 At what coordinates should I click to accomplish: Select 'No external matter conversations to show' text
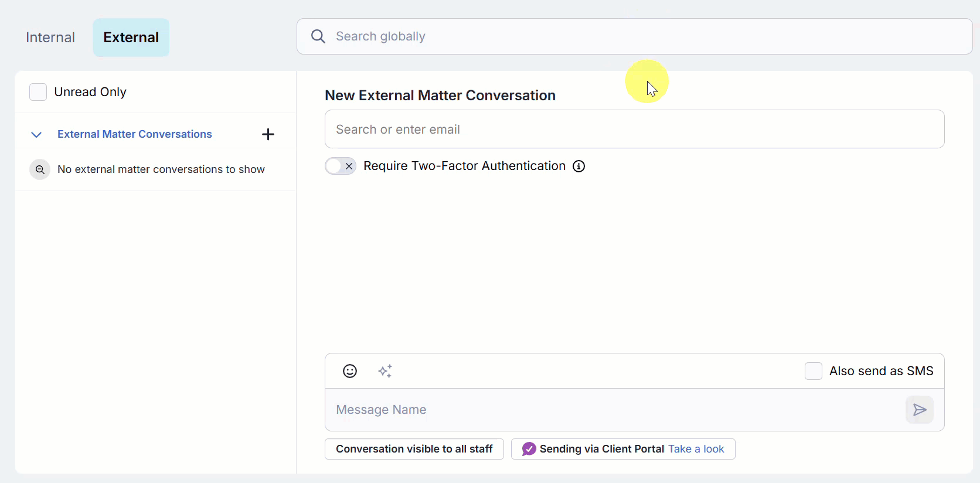click(x=161, y=169)
